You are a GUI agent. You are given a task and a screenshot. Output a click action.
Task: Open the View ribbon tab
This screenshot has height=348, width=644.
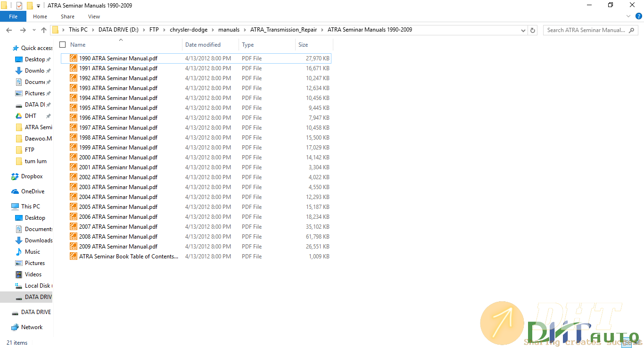pyautogui.click(x=94, y=17)
